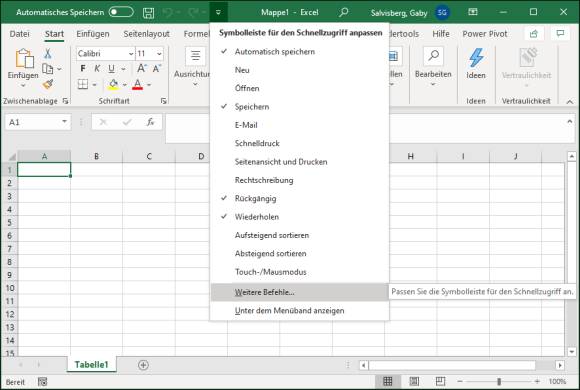Viewport: 580px width, 390px height.
Task: Click the zoom slider handle
Action: (499, 381)
